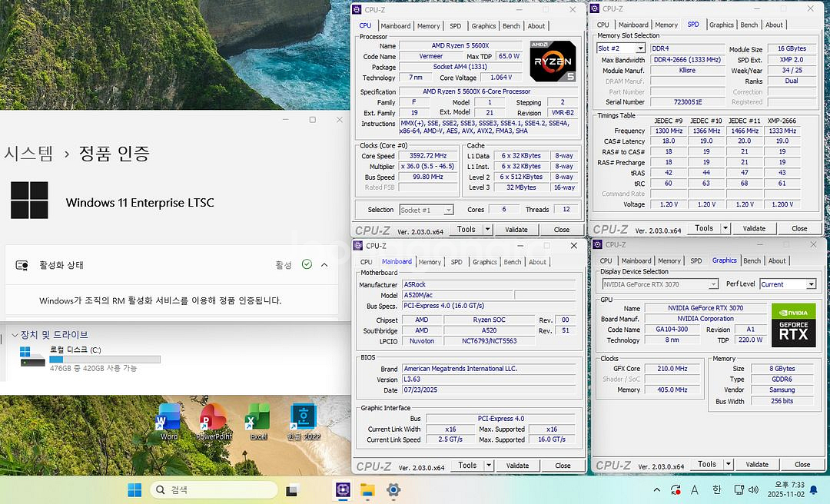Open PowerPoint from the desktop
This screenshot has height=504, width=830.
tap(212, 421)
